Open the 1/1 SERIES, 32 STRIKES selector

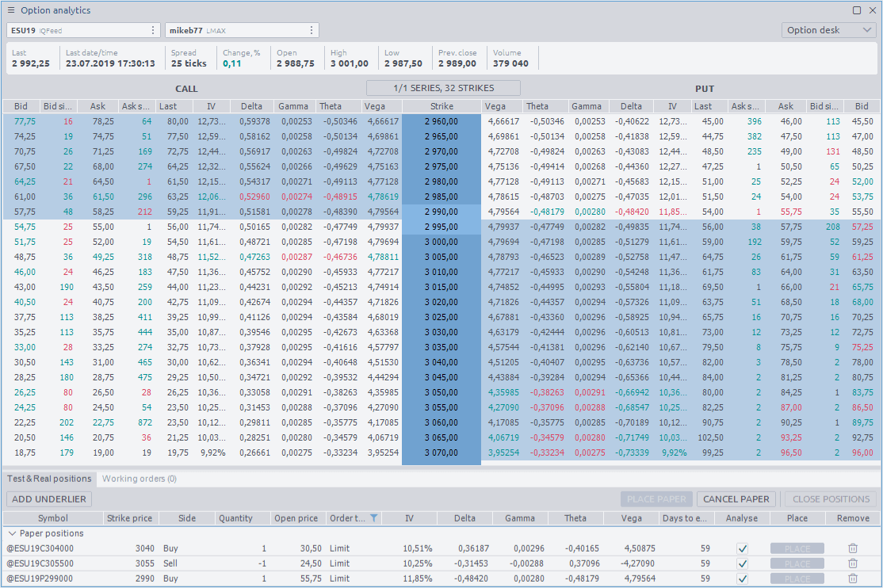click(441, 88)
